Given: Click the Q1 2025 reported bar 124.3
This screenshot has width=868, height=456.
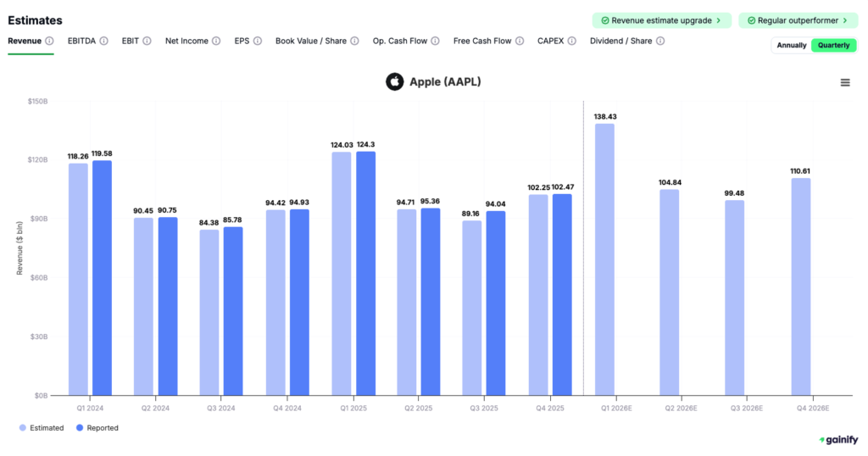Looking at the screenshot, I should tap(365, 274).
